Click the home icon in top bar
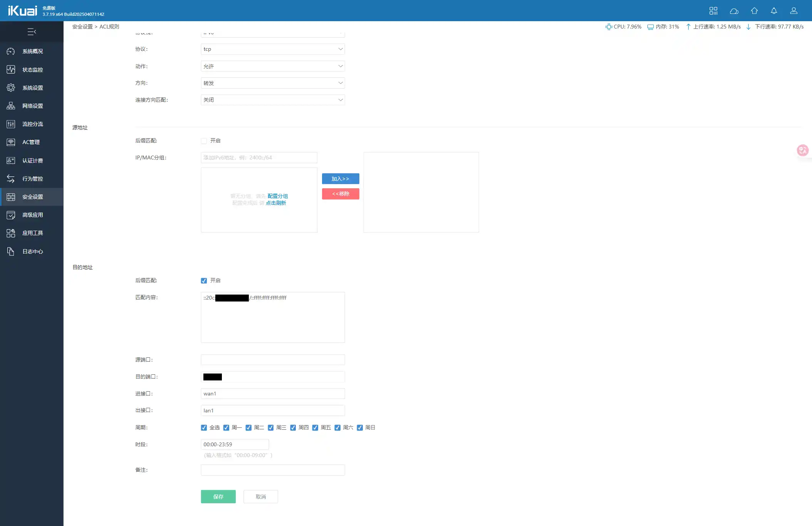The height and width of the screenshot is (526, 812). [x=754, y=11]
